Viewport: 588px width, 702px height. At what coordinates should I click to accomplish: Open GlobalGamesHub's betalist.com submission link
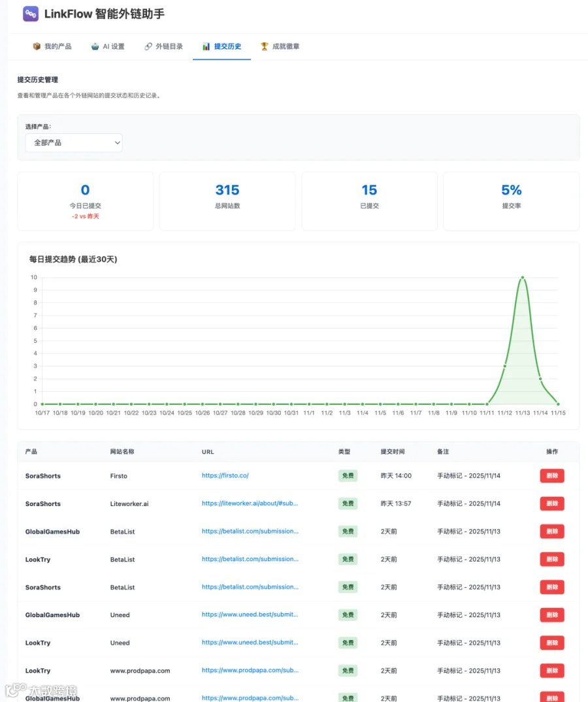pos(250,531)
